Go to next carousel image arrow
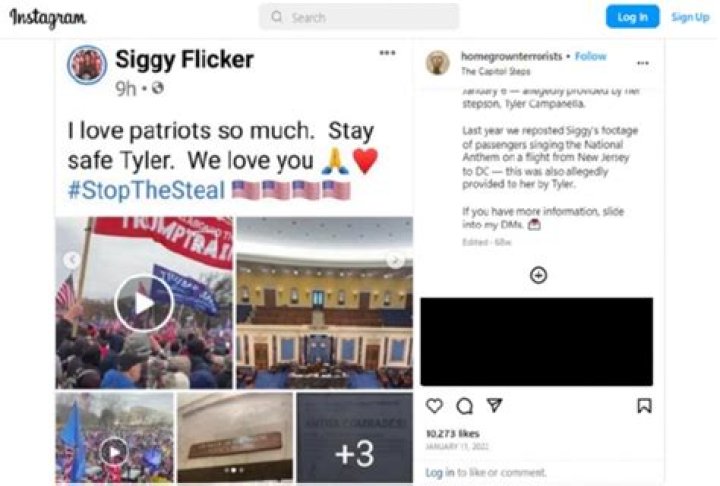 click(x=395, y=260)
